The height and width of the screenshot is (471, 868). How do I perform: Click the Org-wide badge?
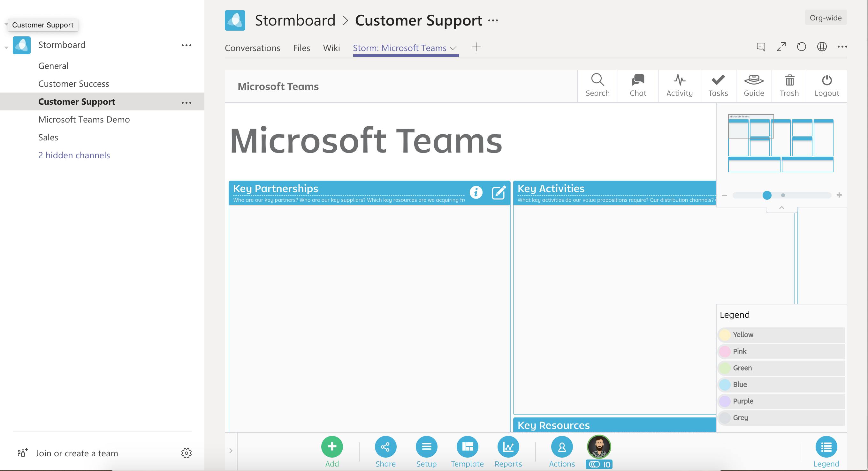click(825, 18)
